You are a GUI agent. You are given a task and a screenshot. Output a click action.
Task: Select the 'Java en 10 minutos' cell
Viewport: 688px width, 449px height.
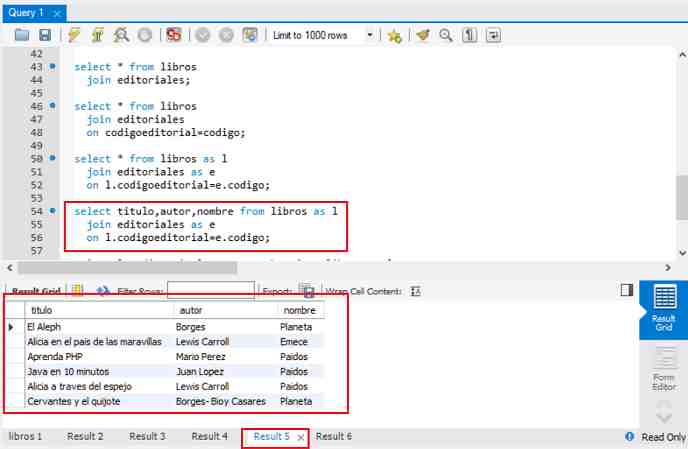(99, 372)
